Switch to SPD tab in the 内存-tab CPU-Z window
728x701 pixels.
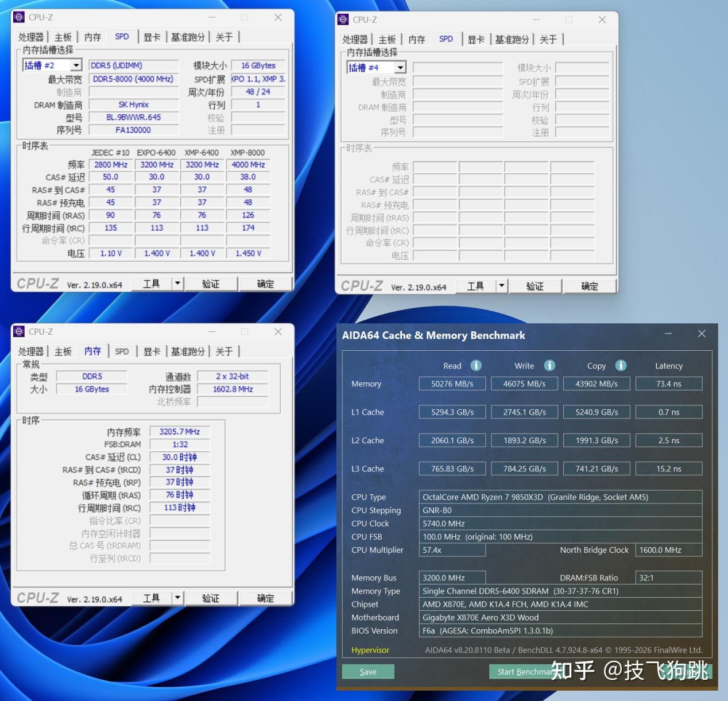(x=122, y=351)
